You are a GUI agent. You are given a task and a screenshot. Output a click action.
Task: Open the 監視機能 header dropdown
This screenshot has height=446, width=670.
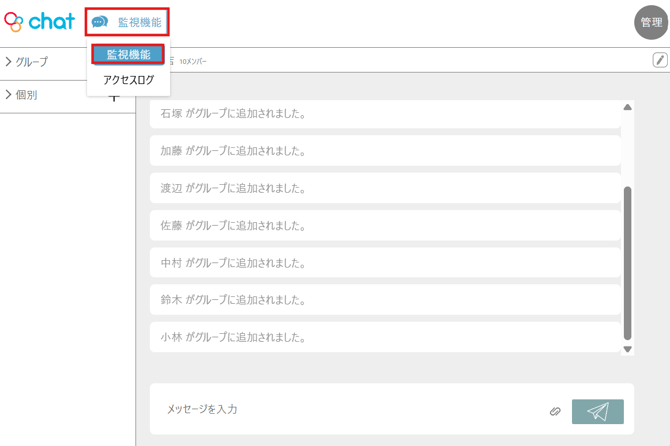pos(127,22)
